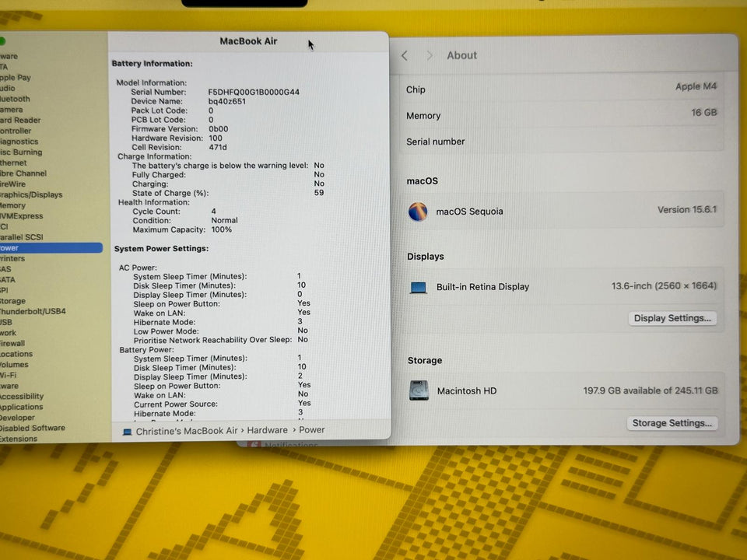Open Display Settings
Image resolution: width=747 pixels, height=560 pixels.
pyautogui.click(x=672, y=318)
